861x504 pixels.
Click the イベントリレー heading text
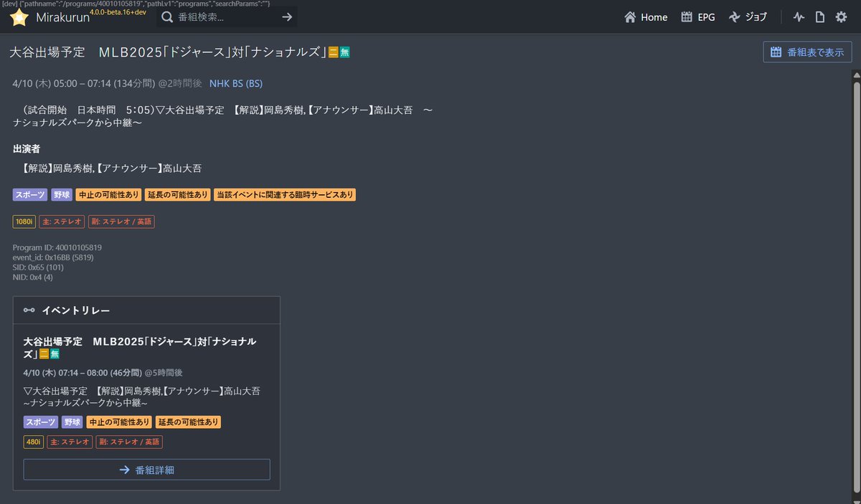pyautogui.click(x=76, y=310)
